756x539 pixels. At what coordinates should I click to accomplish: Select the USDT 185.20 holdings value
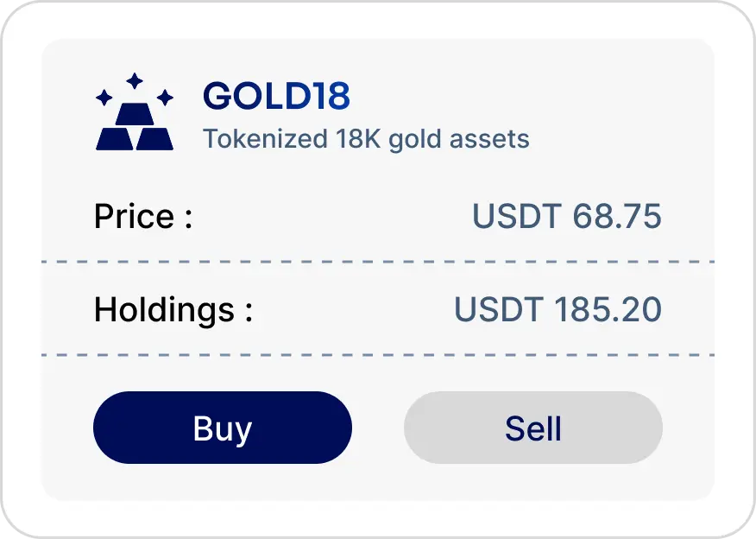coord(558,309)
